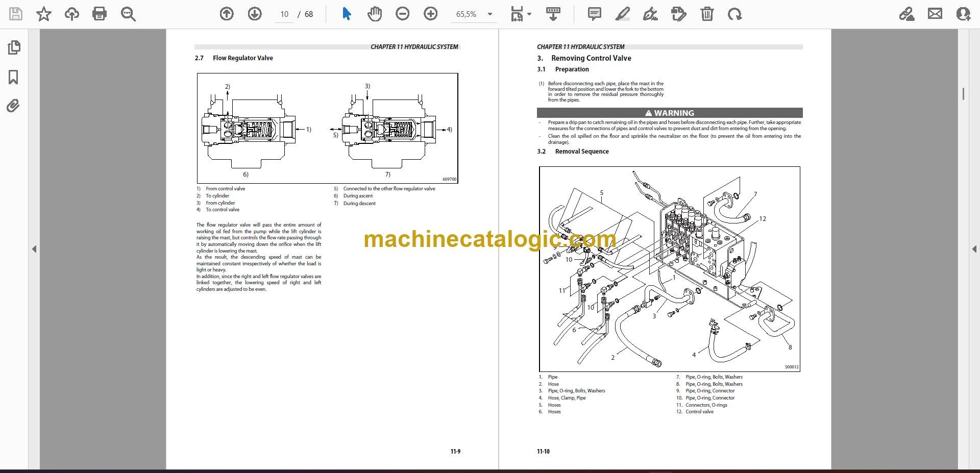Screen dimensions: 980x473
Task: Click the '2. Hose' legend entry
Action: pyautogui.click(x=549, y=384)
